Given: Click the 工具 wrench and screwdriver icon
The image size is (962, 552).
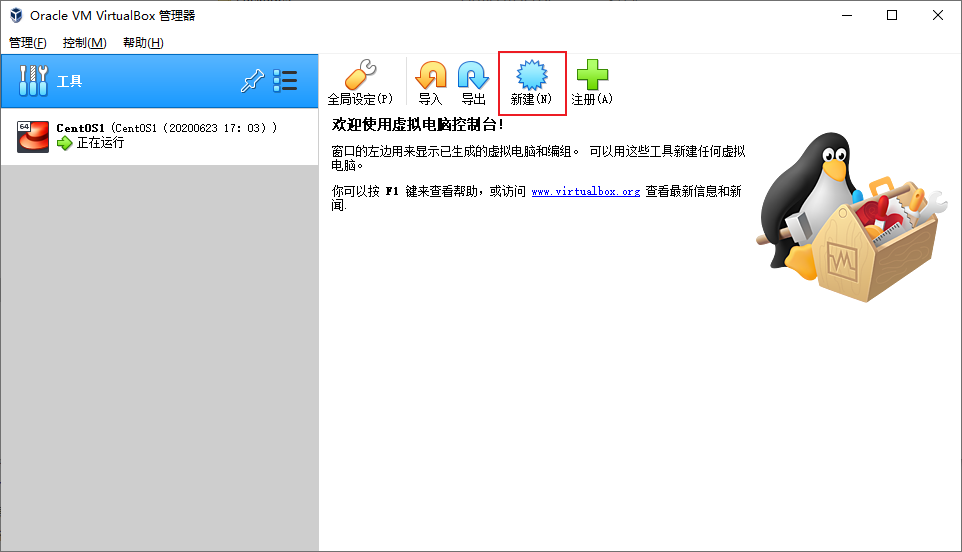Looking at the screenshot, I should click(x=33, y=82).
